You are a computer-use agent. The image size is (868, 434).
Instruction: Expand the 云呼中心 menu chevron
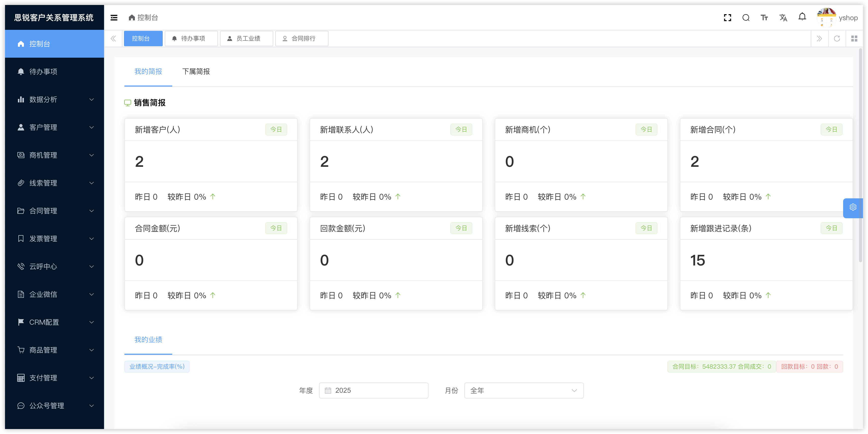pos(91,266)
